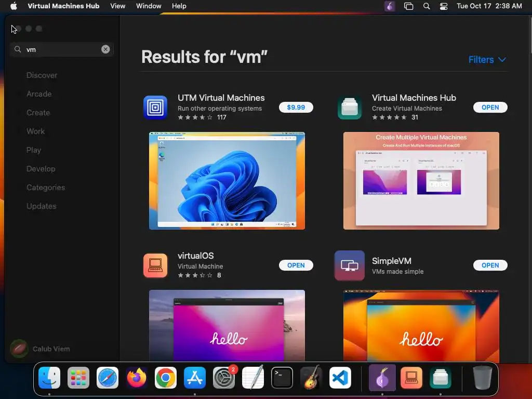Screen dimensions: 532x399
Task: Open Terminal from the Dock
Action: [282, 377]
